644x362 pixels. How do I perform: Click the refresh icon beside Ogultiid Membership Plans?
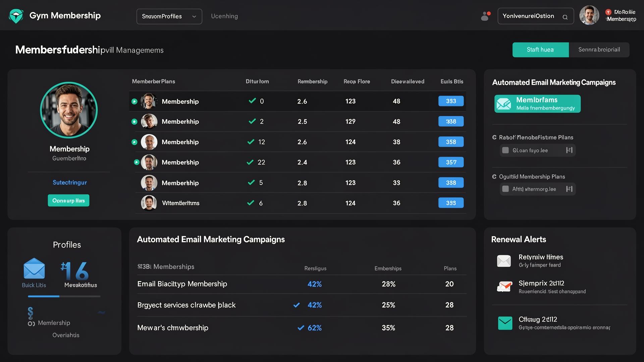point(494,177)
